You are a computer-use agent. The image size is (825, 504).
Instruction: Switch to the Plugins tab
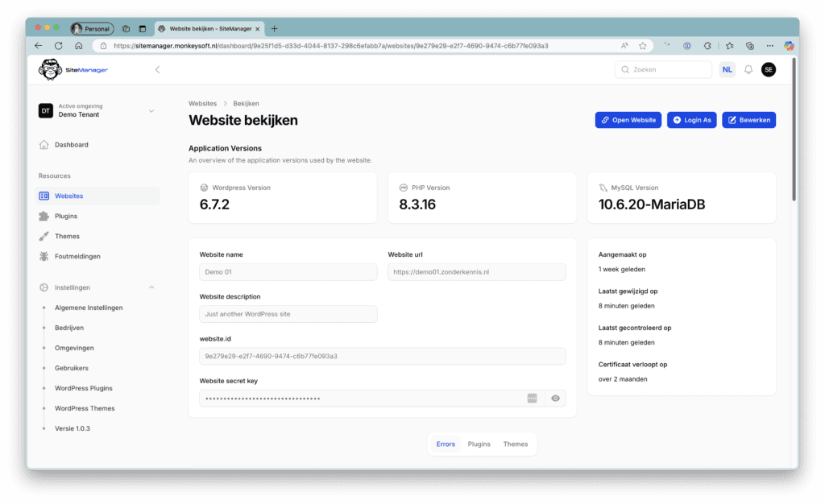click(x=479, y=444)
